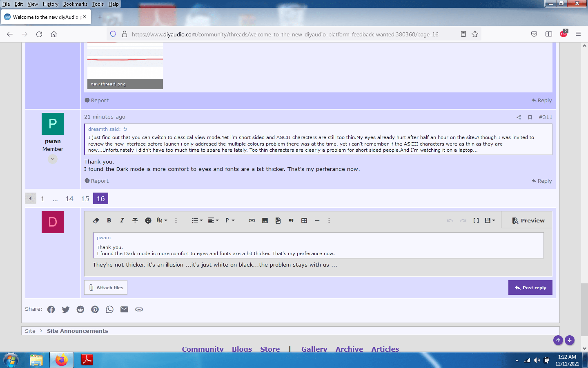Click the scroll to top arrow button
Screen dimensions: 588x368
tap(558, 340)
